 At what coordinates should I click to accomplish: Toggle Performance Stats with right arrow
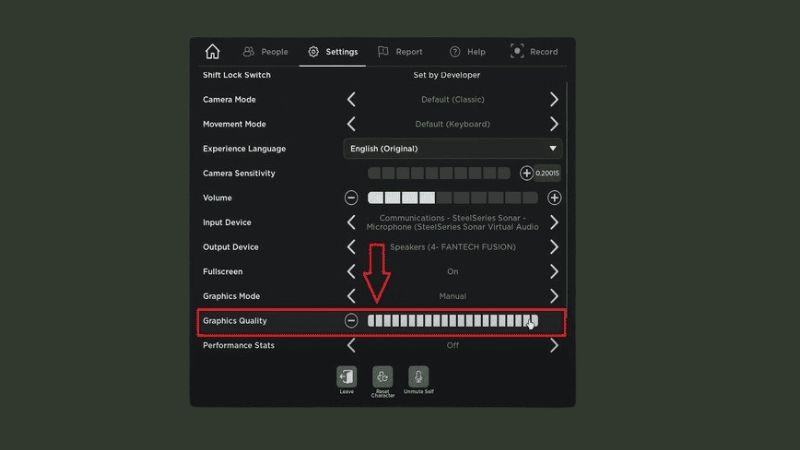[x=554, y=345]
